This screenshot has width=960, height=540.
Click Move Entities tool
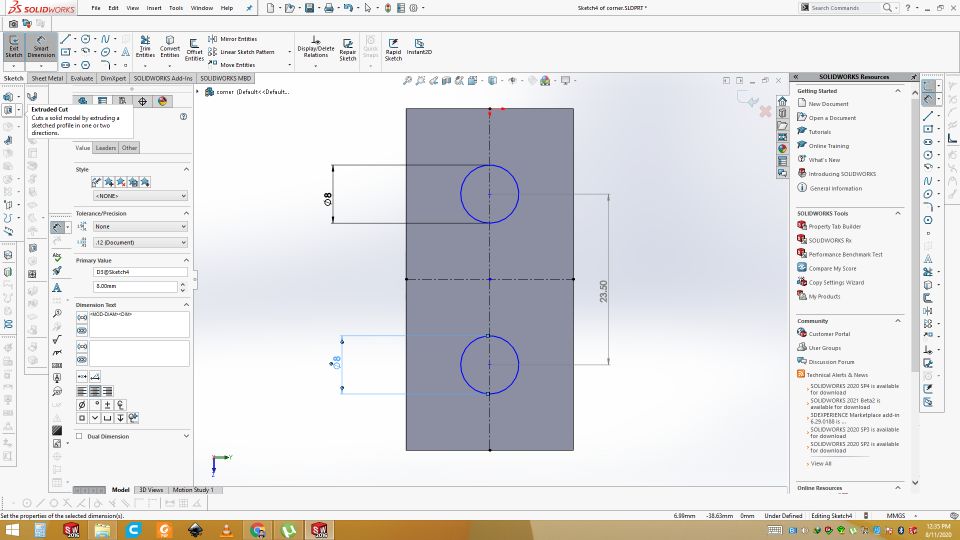click(x=231, y=64)
